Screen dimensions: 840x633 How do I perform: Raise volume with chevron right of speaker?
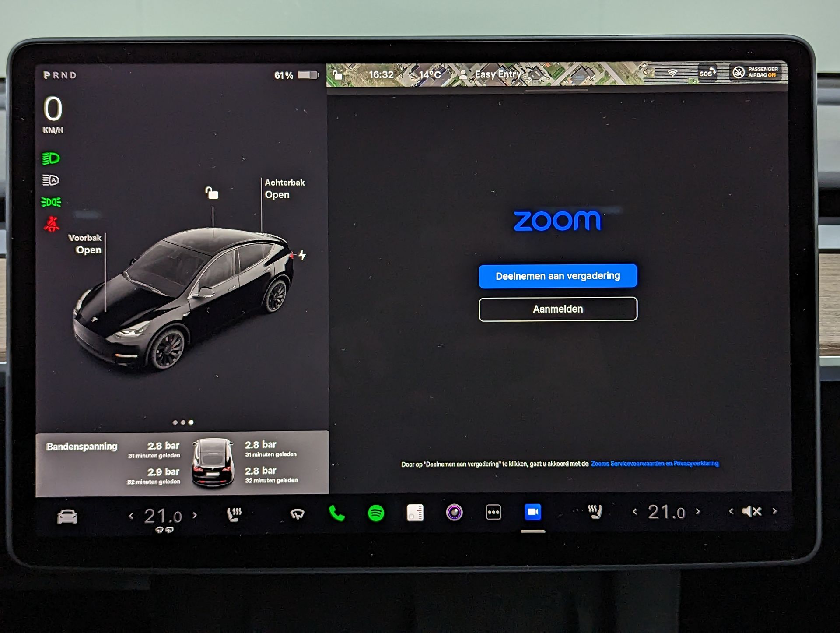tap(775, 511)
